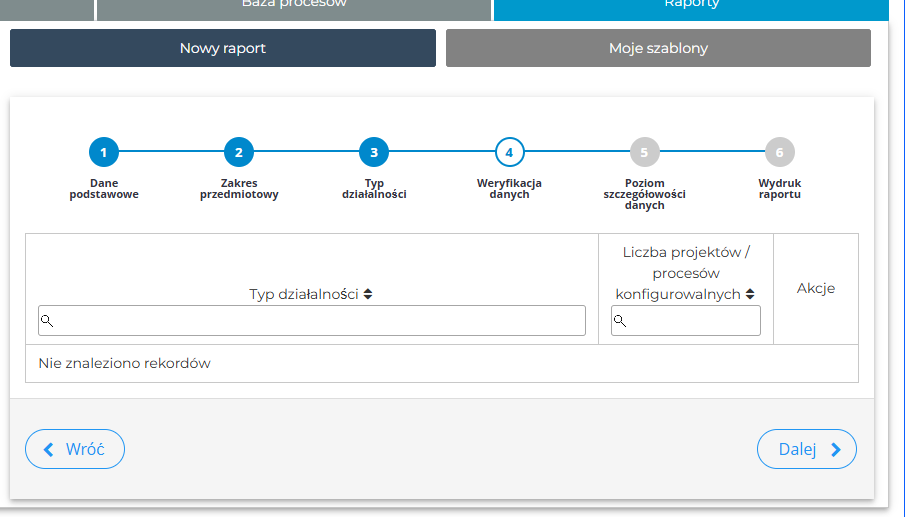This screenshot has width=907, height=517.
Task: Click magnifier icon in Typ działalności filter
Action: 47,321
